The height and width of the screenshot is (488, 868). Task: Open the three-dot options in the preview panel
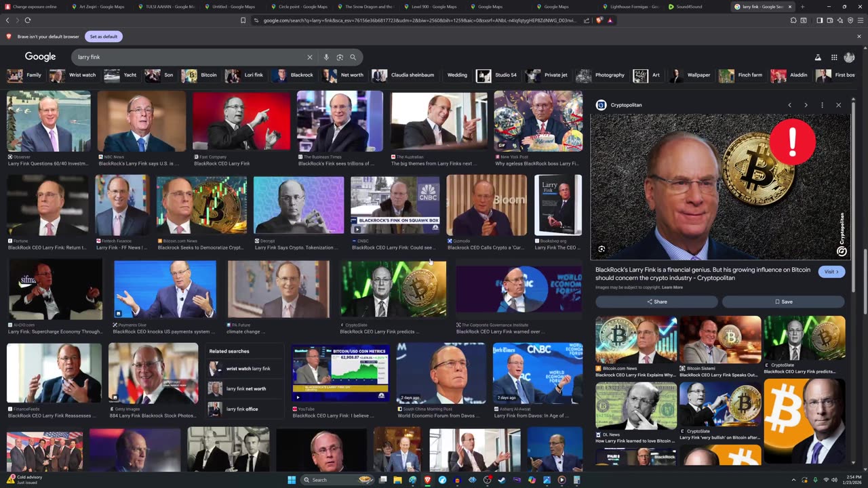822,105
